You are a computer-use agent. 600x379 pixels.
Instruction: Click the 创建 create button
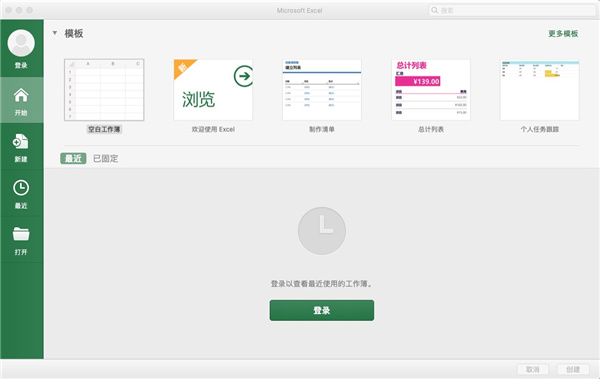tap(573, 369)
